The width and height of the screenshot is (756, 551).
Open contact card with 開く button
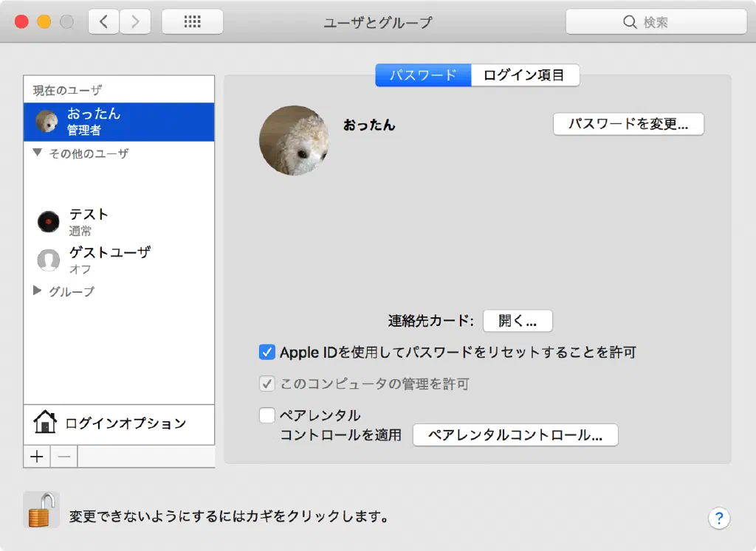(x=518, y=321)
